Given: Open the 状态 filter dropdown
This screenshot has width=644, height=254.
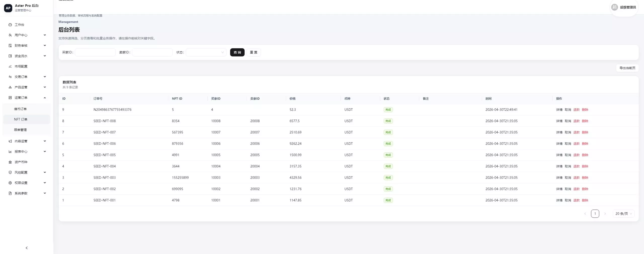Looking at the screenshot, I should [x=206, y=52].
